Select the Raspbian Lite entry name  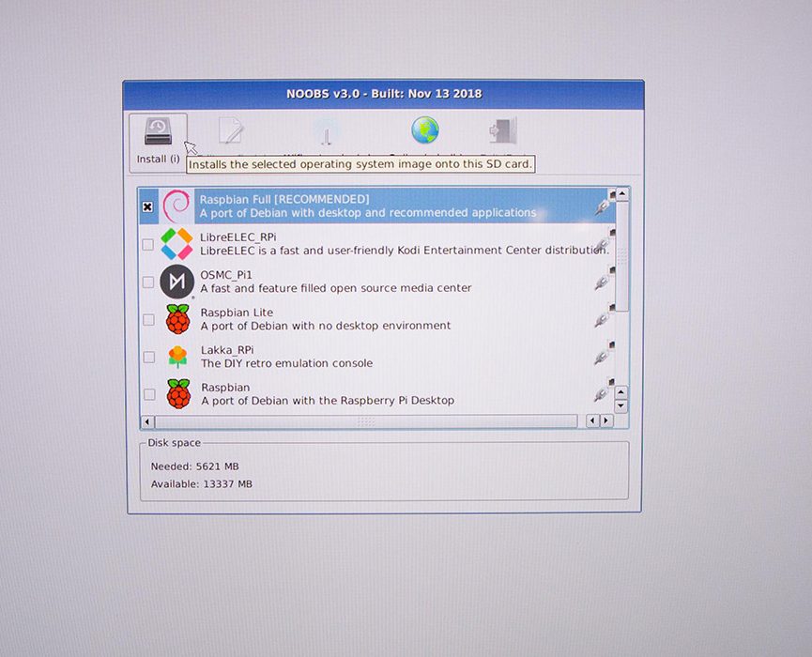tap(237, 313)
